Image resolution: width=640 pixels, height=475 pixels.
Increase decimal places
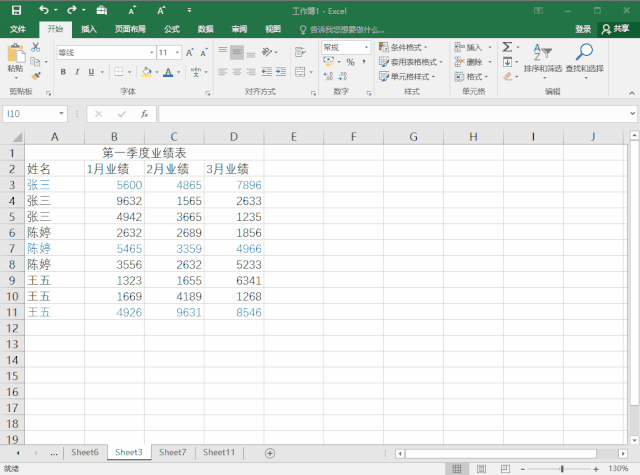[x=328, y=76]
